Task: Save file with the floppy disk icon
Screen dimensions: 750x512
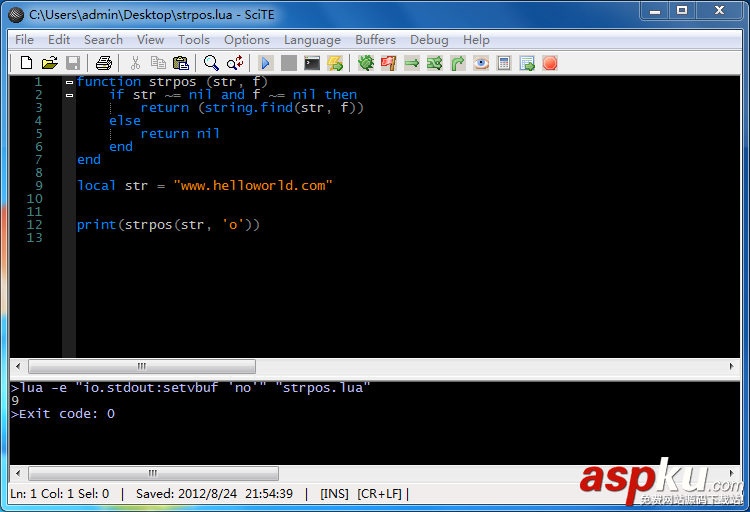Action: coord(73,63)
